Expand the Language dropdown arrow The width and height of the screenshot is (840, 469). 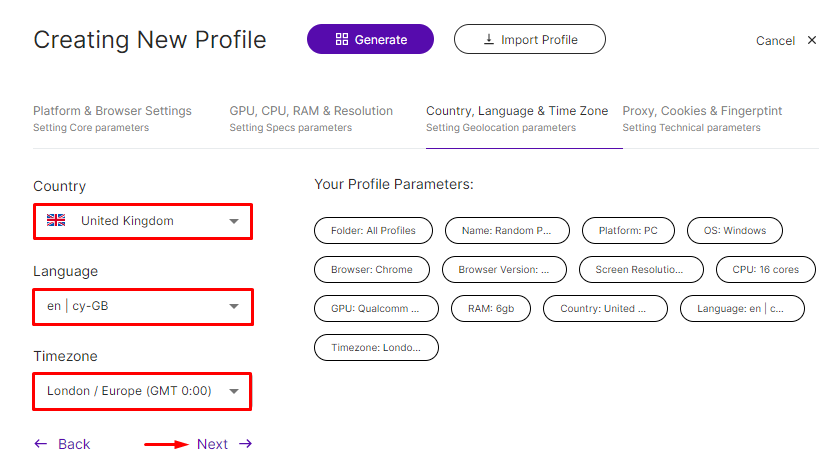pyautogui.click(x=234, y=306)
